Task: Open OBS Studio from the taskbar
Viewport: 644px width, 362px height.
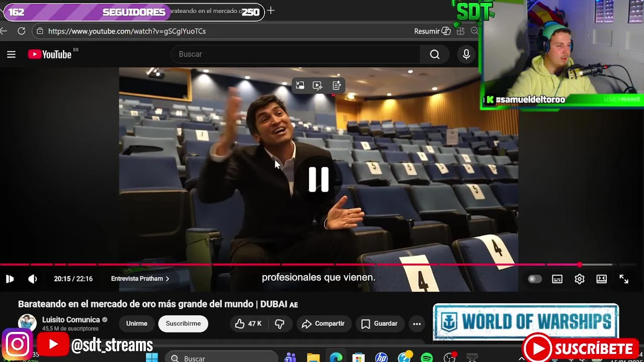Action: (449, 358)
